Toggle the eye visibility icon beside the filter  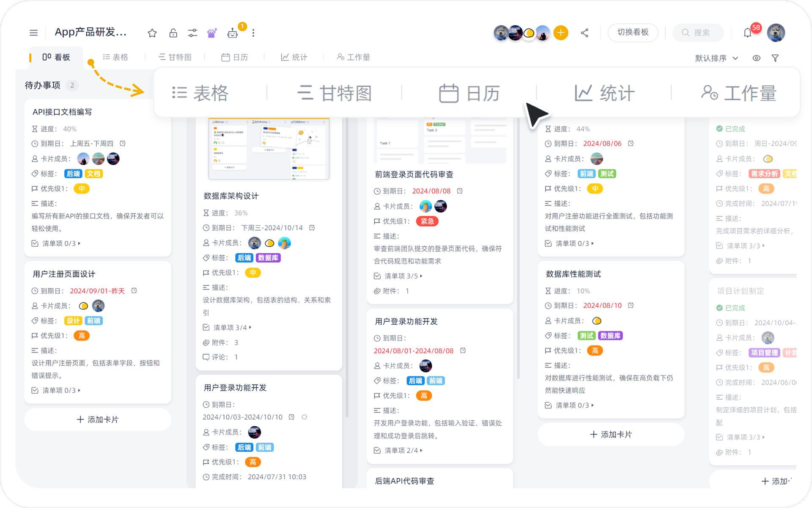point(757,58)
